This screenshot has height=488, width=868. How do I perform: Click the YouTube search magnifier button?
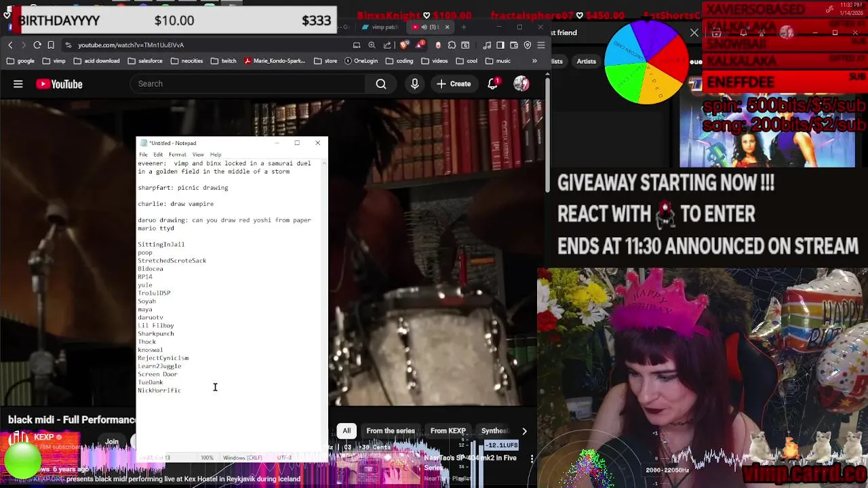(x=381, y=84)
